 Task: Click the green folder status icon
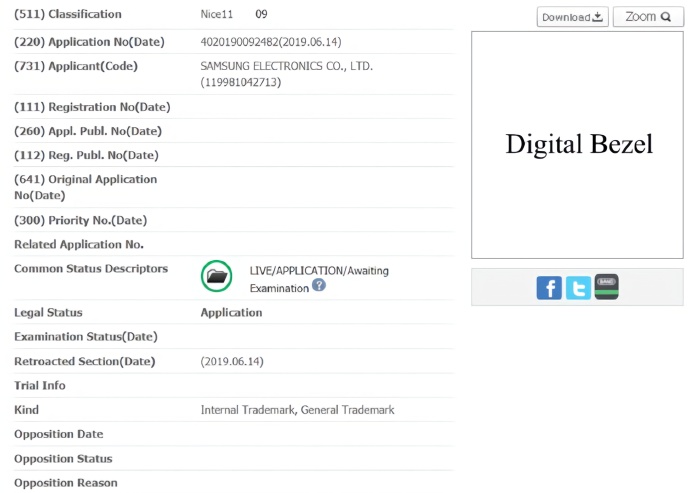pyautogui.click(x=216, y=276)
